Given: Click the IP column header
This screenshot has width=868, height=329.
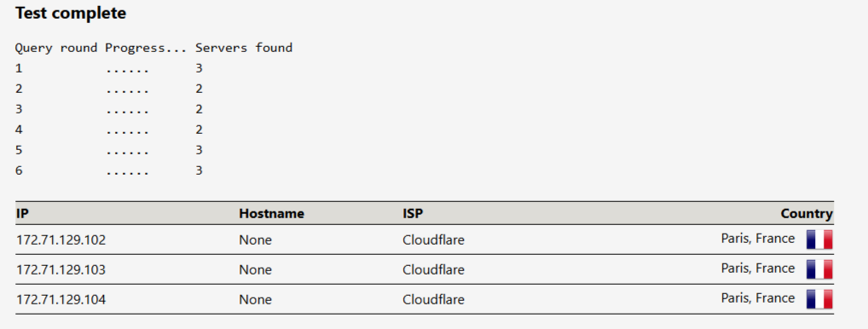Looking at the screenshot, I should 21,213.
